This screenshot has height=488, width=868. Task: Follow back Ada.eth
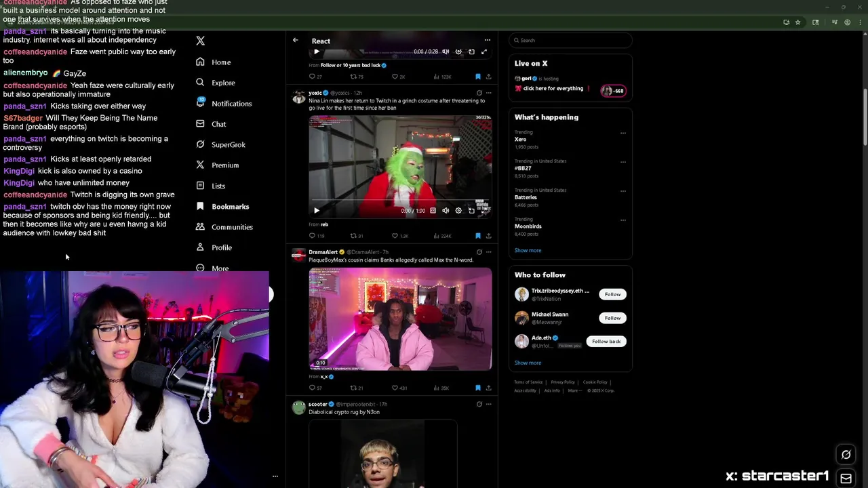coord(606,342)
